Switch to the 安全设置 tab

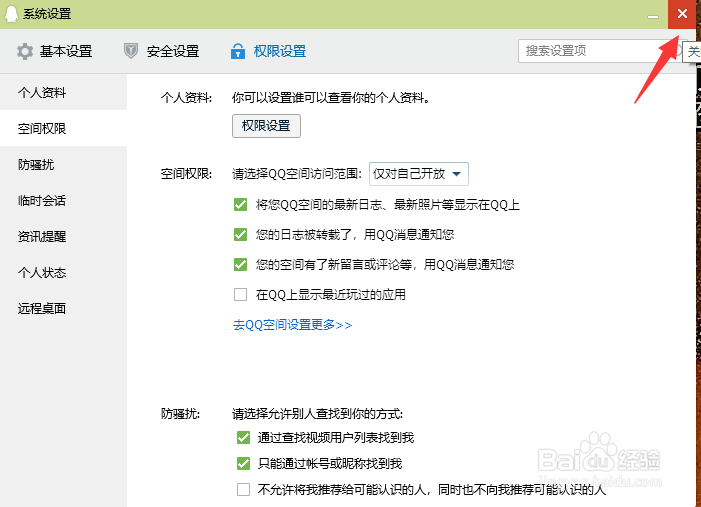161,51
